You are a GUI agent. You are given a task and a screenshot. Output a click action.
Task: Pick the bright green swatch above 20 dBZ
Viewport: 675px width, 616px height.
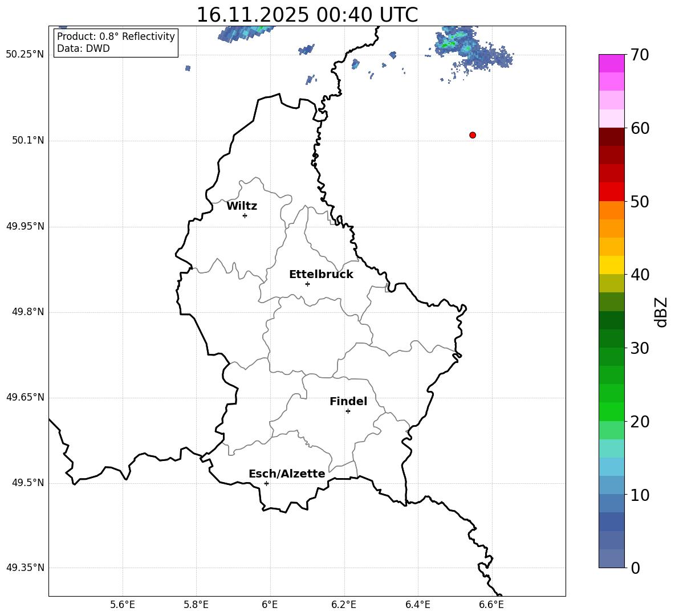pyautogui.click(x=612, y=411)
